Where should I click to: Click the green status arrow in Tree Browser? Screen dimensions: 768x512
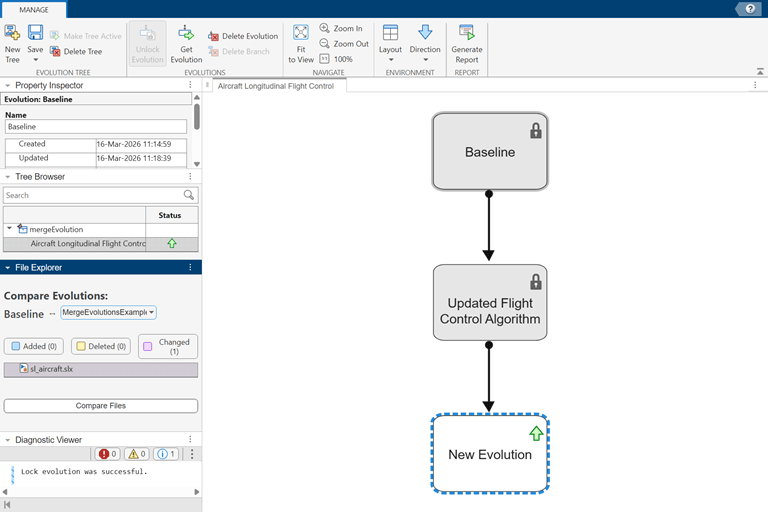[172, 243]
